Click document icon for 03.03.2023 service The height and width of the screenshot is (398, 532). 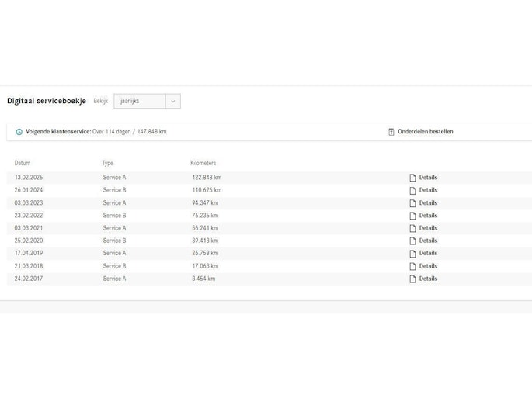click(x=412, y=203)
